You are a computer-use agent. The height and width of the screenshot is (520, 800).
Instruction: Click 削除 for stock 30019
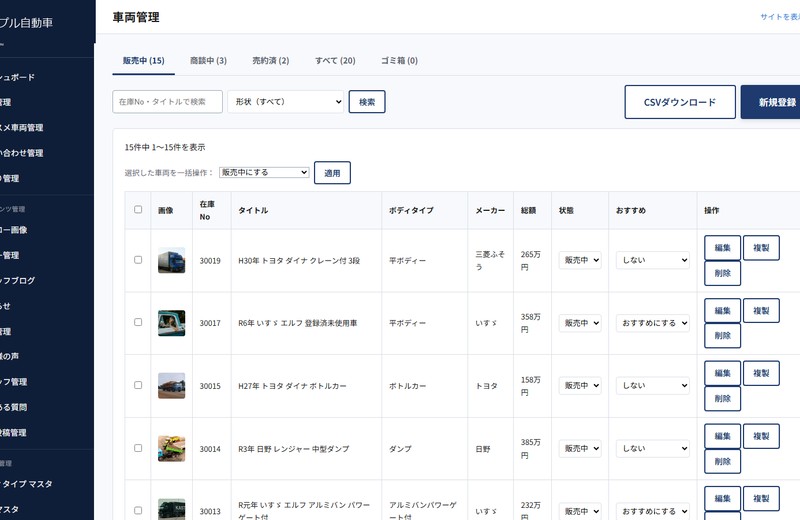tap(722, 273)
